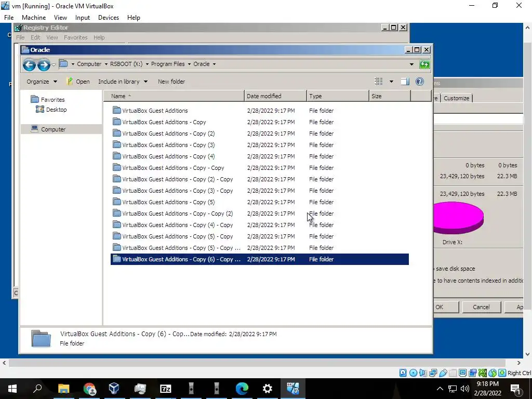Open Explorer help with the question mark icon
Screen dimensions: 532x399
point(420,82)
